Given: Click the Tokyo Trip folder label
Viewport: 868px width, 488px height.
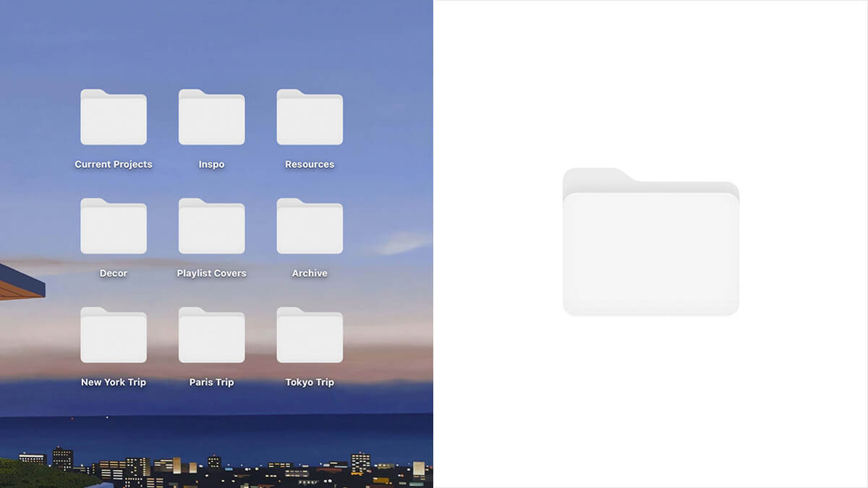Looking at the screenshot, I should coord(310,382).
